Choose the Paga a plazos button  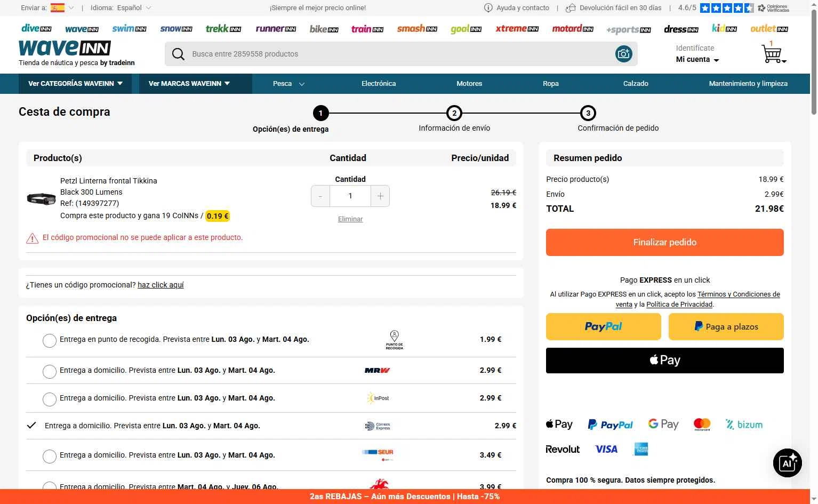[x=726, y=326]
